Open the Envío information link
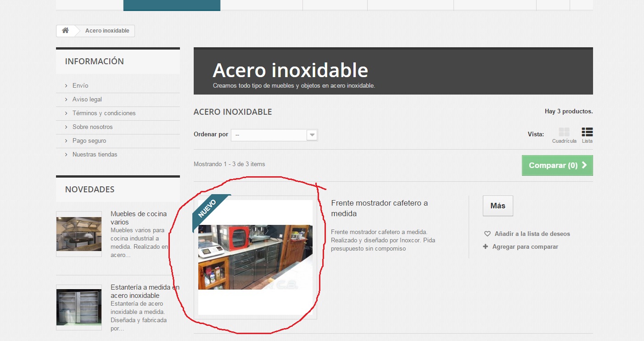The height and width of the screenshot is (341, 644). tap(80, 86)
